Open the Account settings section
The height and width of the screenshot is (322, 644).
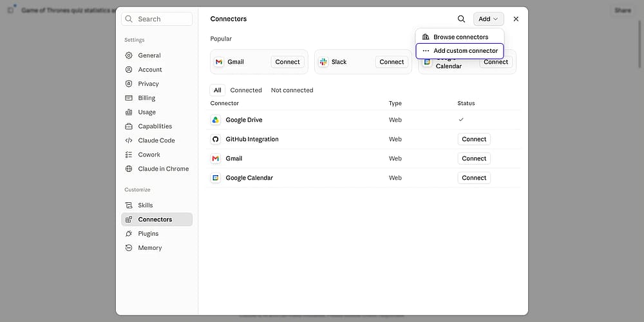click(x=156, y=70)
